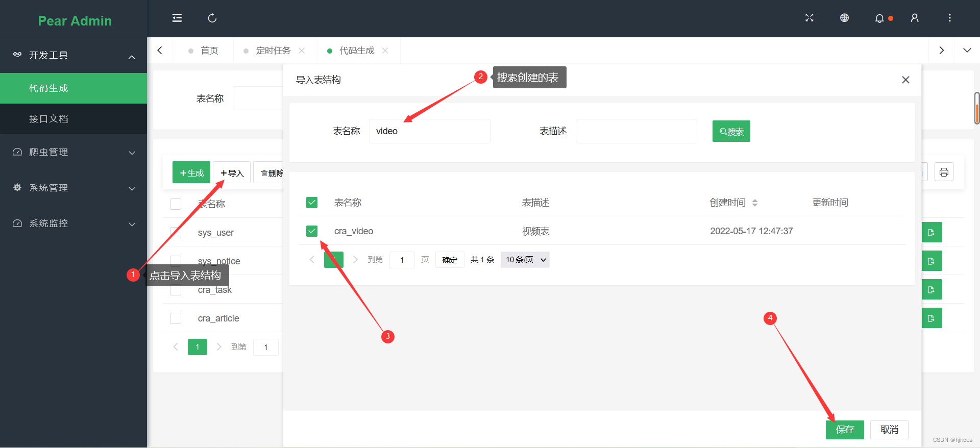Go to previous page in the dialog pagination
980x448 pixels.
pyautogui.click(x=312, y=260)
